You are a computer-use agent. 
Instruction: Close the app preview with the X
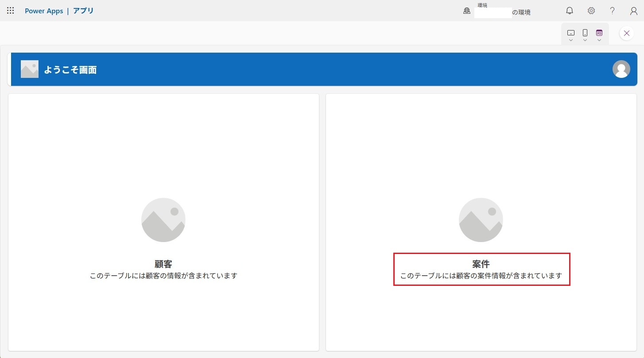click(626, 33)
